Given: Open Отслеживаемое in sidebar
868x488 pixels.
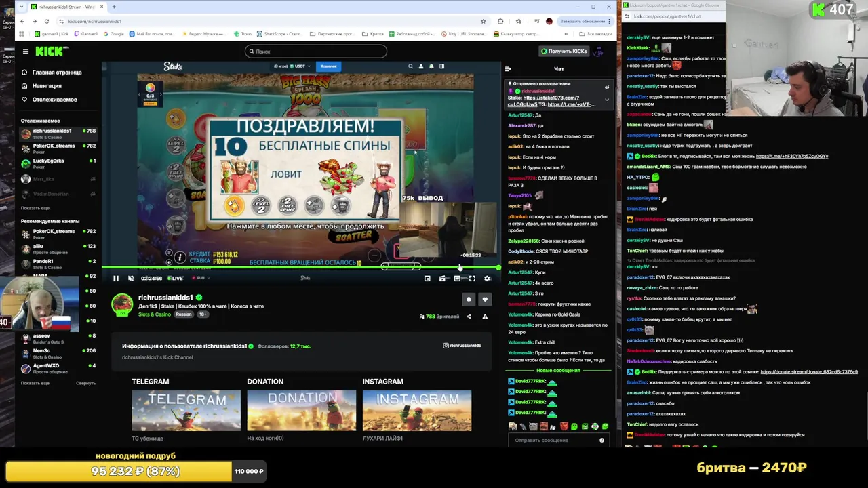Looking at the screenshot, I should tap(49, 99).
